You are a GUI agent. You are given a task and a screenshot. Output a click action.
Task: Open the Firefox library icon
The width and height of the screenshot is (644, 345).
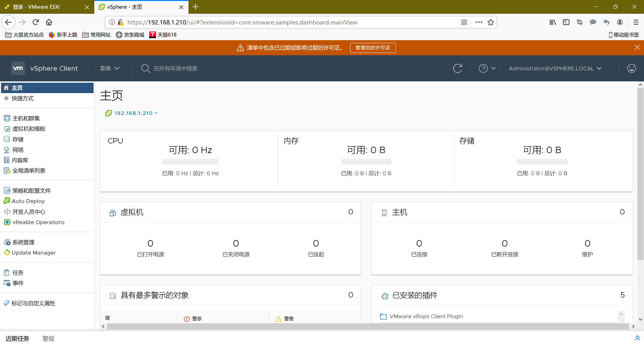553,22
